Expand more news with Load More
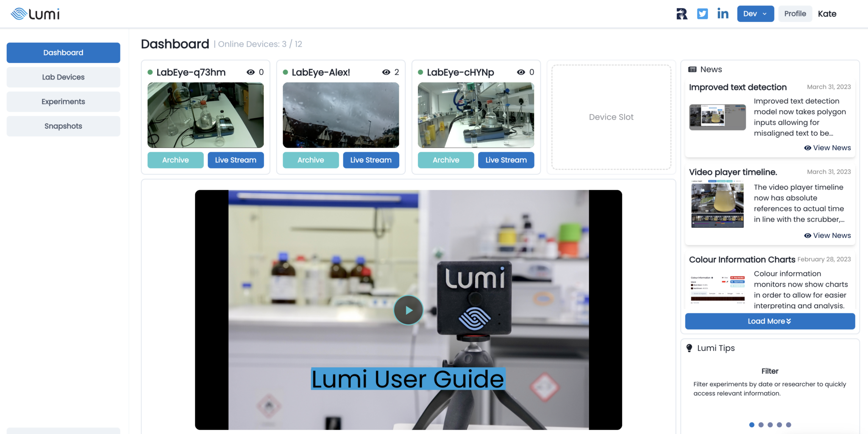 tap(769, 321)
